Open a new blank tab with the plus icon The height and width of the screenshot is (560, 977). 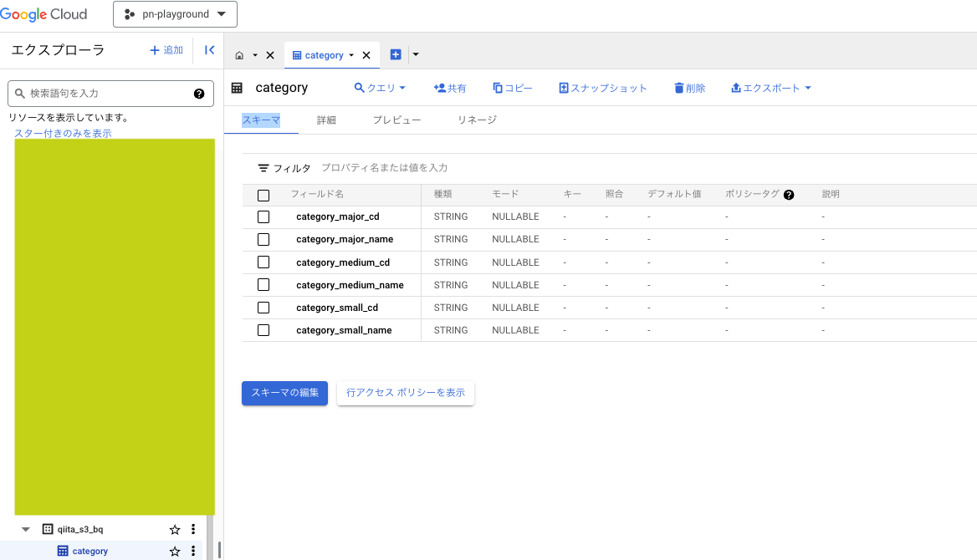pos(396,54)
